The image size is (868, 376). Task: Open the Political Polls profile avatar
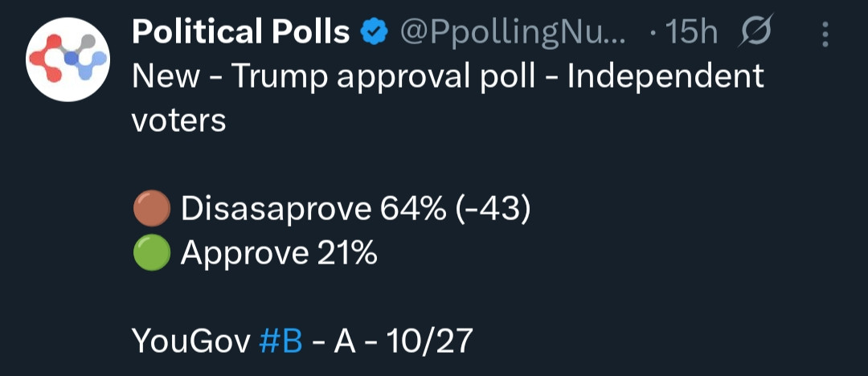point(67,61)
